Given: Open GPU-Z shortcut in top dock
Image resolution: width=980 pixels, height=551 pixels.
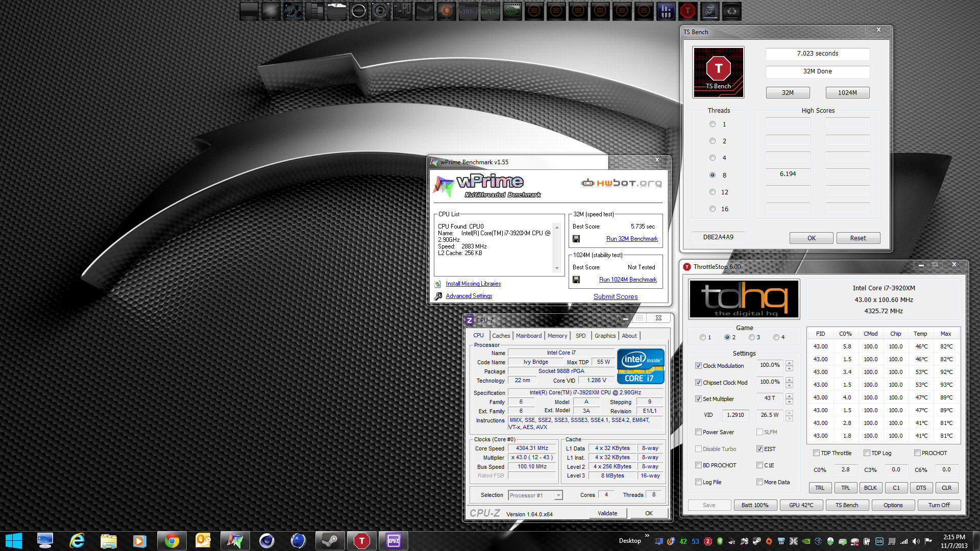Looking at the screenshot, I should 490,11.
